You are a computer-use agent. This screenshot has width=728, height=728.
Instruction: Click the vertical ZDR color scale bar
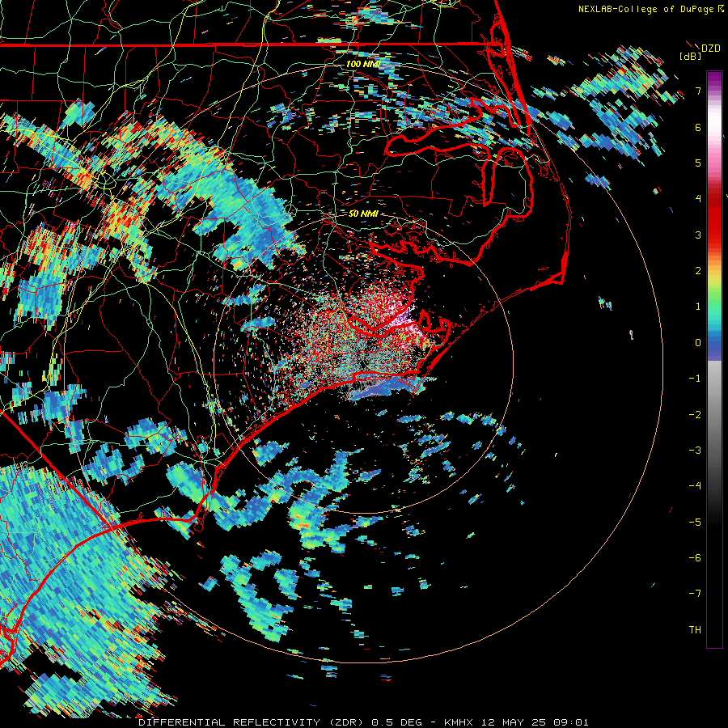click(x=714, y=359)
